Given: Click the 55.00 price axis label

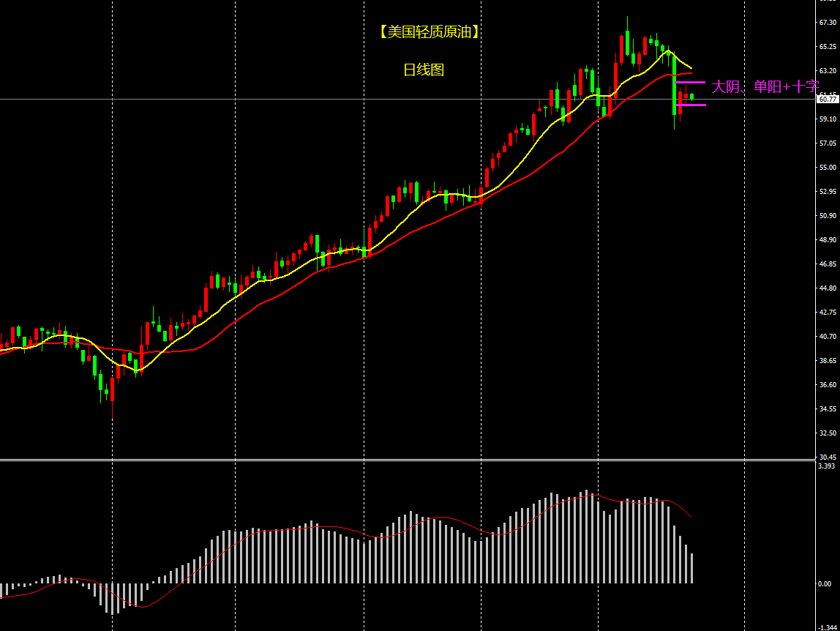Looking at the screenshot, I should (x=828, y=167).
